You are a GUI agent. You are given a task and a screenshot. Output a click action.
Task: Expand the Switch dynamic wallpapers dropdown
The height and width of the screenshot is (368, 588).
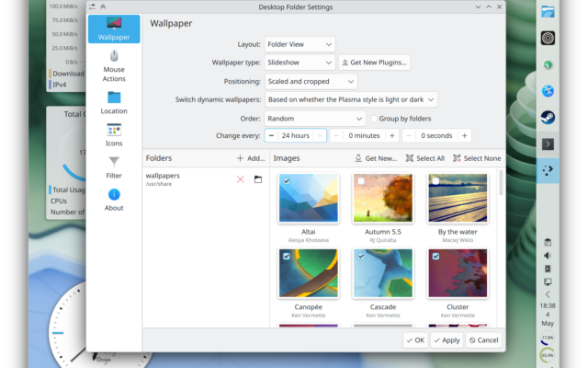(x=351, y=99)
